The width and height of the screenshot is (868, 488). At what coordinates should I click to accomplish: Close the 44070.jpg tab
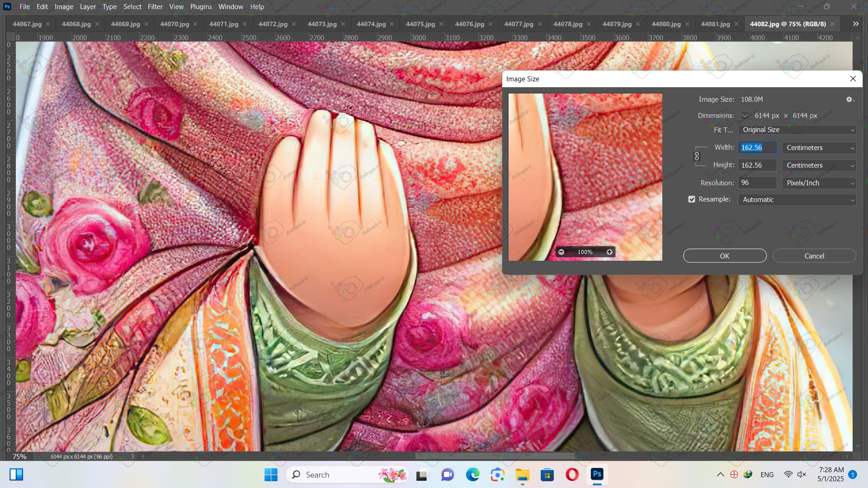(x=195, y=24)
